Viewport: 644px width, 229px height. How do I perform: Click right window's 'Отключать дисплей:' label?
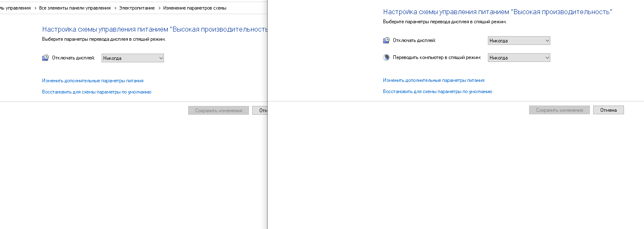click(x=414, y=41)
